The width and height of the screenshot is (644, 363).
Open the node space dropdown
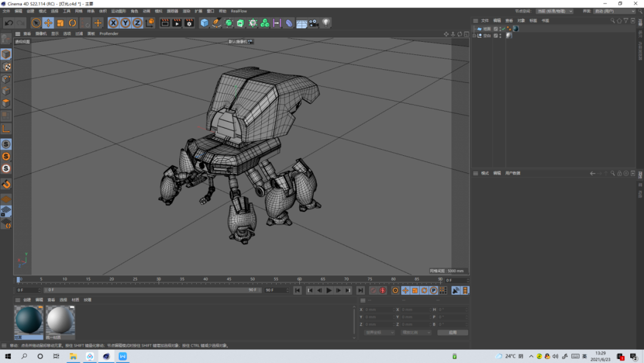pyautogui.click(x=555, y=11)
